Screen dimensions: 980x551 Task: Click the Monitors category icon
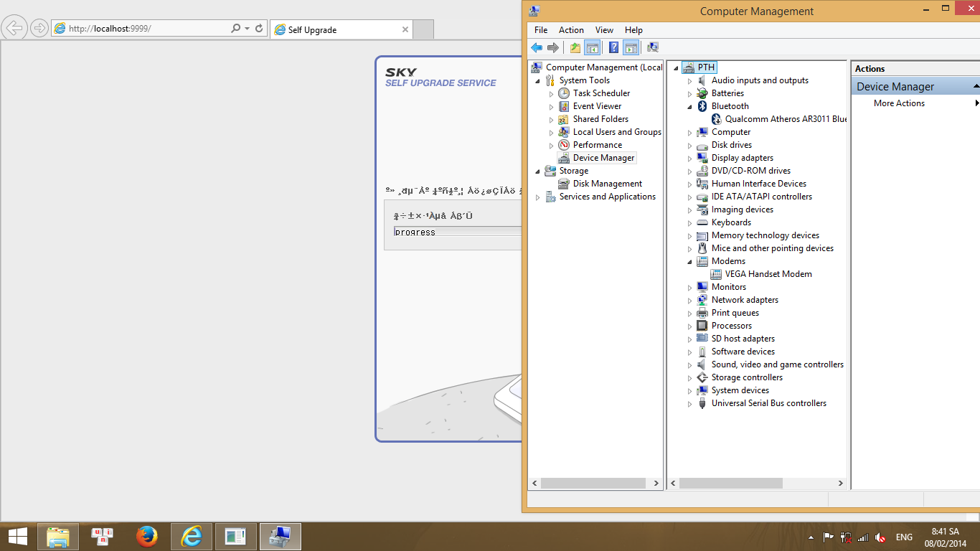(x=702, y=287)
